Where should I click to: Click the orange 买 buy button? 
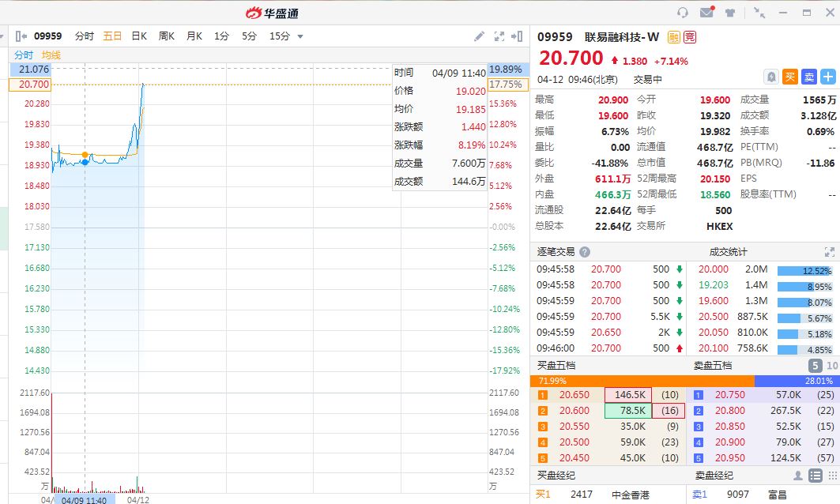pos(789,77)
